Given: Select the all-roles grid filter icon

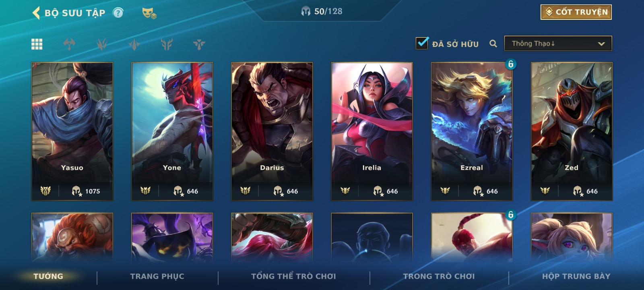Looking at the screenshot, I should pos(37,44).
